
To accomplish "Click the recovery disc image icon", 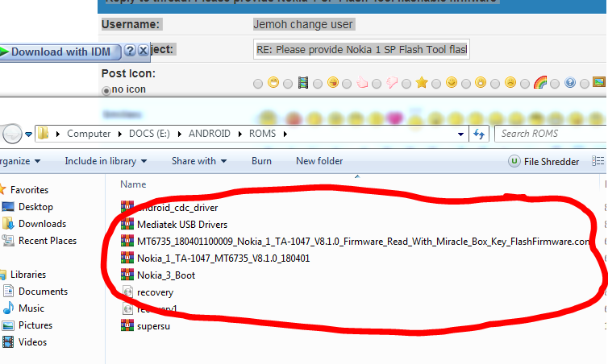I will click(x=127, y=292).
